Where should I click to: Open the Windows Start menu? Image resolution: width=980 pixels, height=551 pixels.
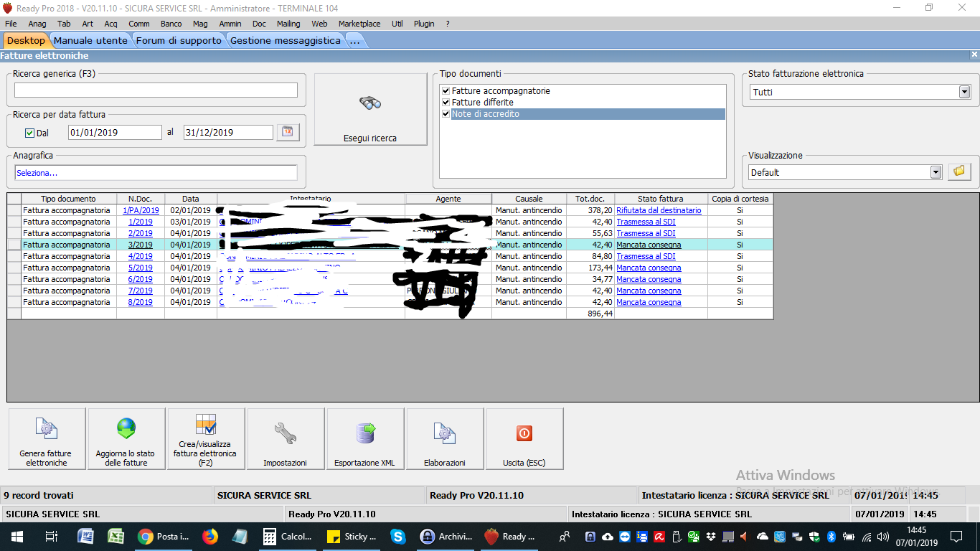(x=17, y=536)
